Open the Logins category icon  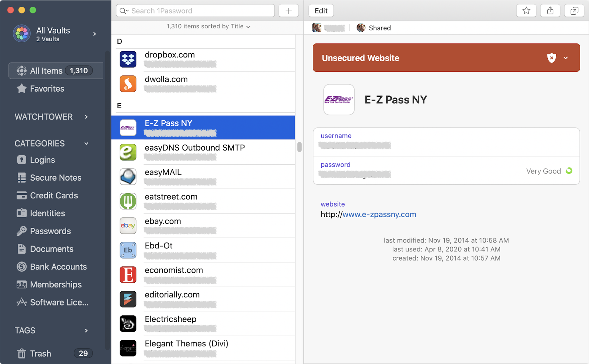[22, 160]
